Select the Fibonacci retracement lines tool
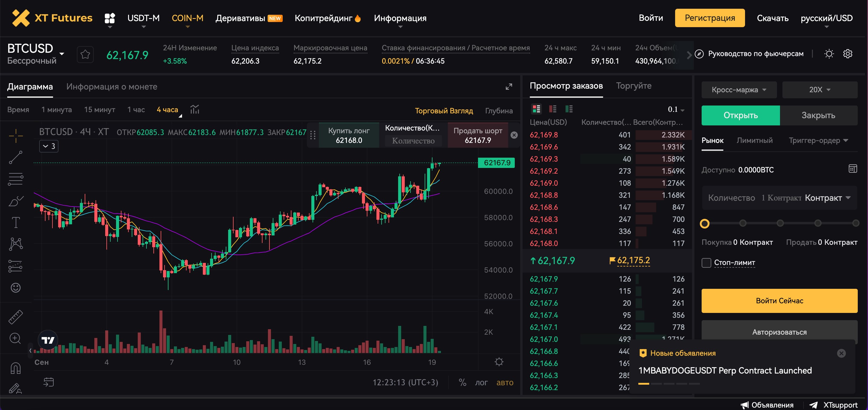 pyautogui.click(x=16, y=179)
